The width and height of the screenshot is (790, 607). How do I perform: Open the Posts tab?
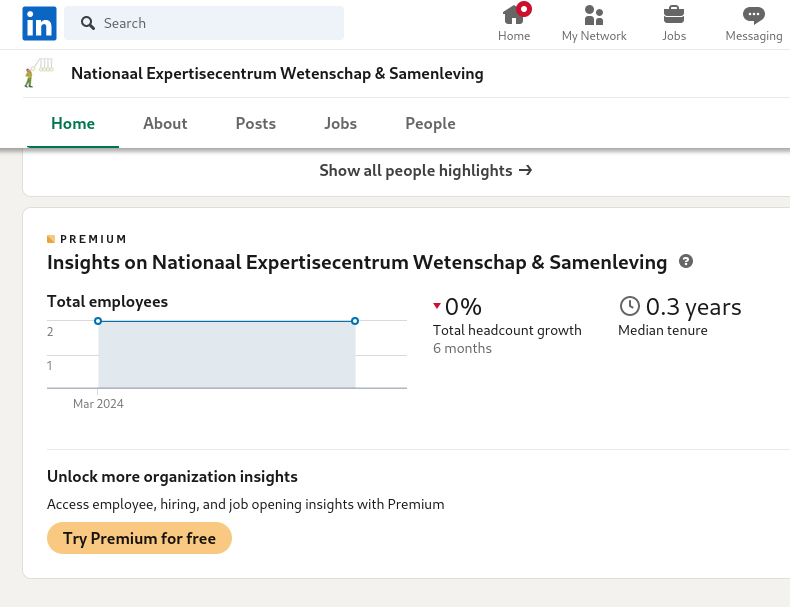point(256,124)
